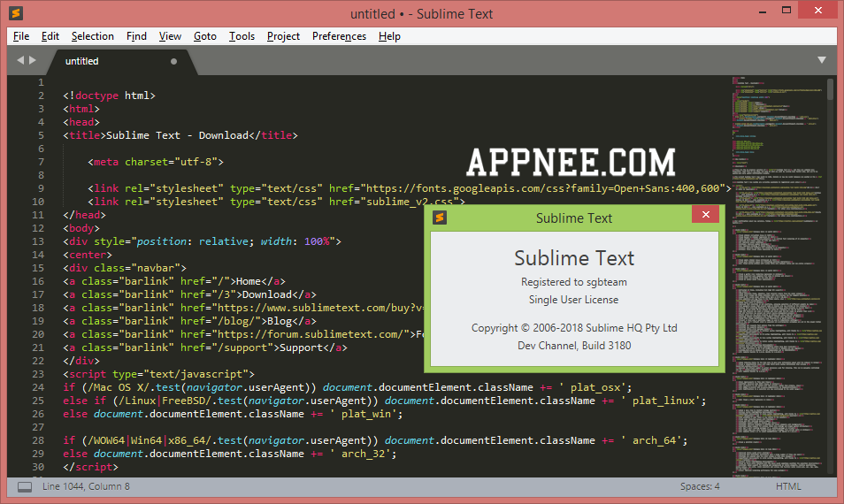Image resolution: width=844 pixels, height=504 pixels.
Task: Click the Home barlink anchor line
Action: (174, 281)
